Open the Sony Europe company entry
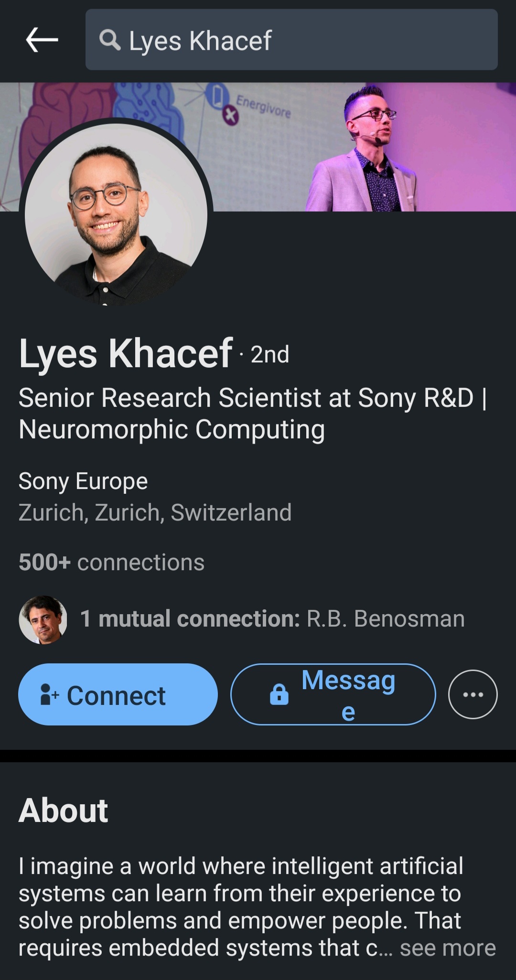 tap(83, 481)
